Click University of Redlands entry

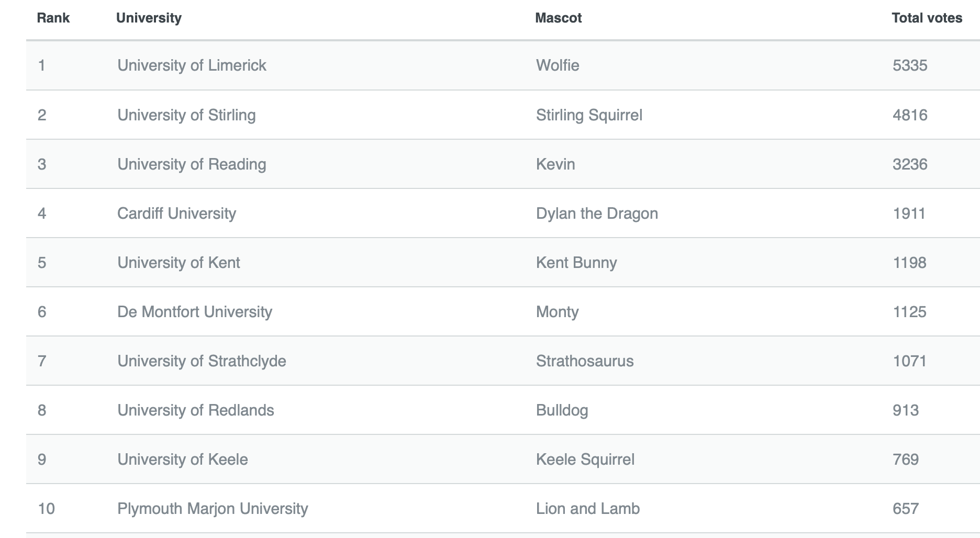tap(195, 410)
